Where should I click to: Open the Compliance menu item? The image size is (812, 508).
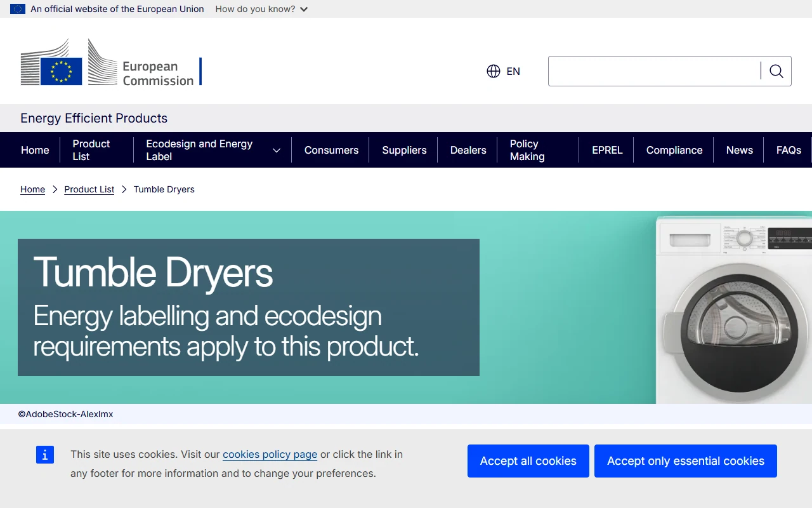click(x=674, y=150)
